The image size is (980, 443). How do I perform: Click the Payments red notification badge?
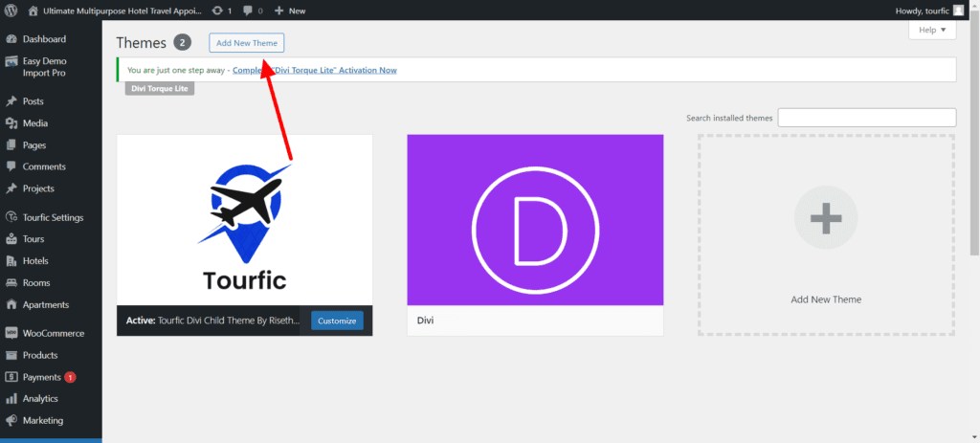70,377
